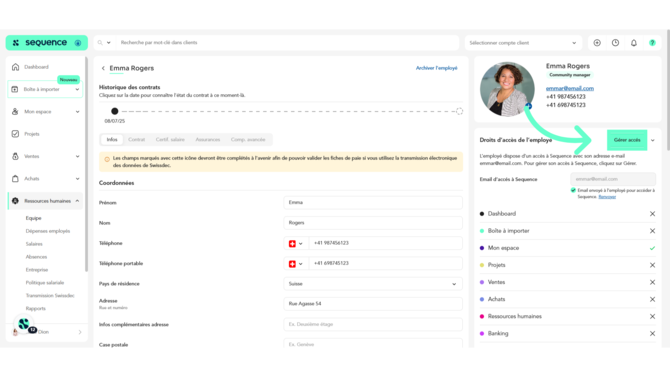The width and height of the screenshot is (670, 377).
Task: Go back with arrow beside Emma Rogers
Action: point(103,68)
